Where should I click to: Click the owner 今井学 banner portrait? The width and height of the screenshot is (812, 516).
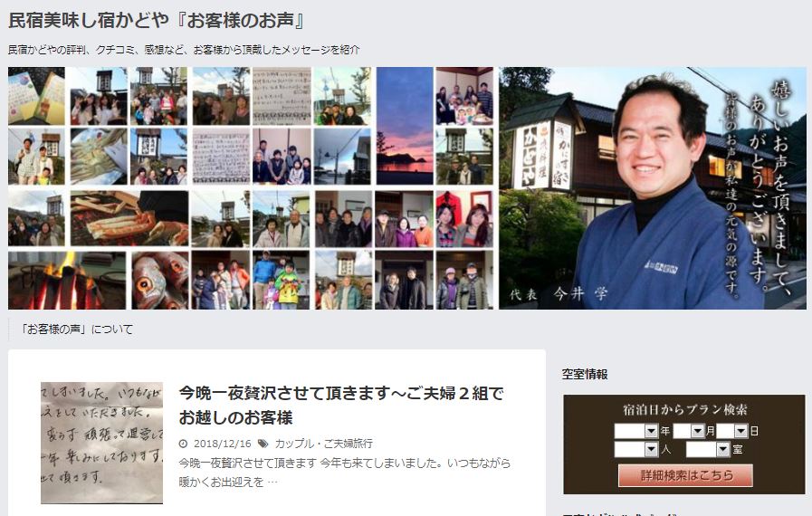click(653, 188)
